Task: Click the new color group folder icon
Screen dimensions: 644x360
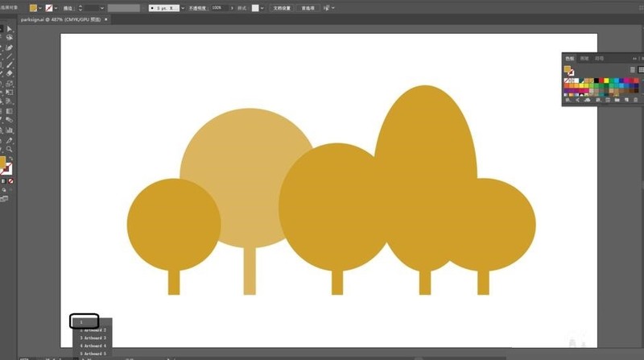Action: [x=617, y=100]
